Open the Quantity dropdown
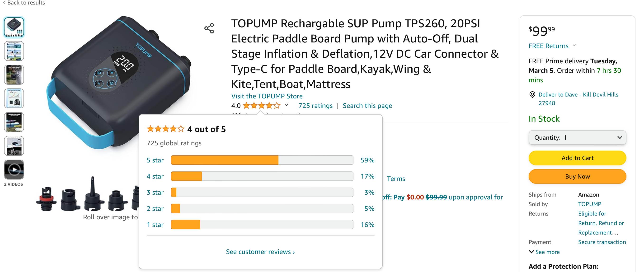 (x=577, y=138)
